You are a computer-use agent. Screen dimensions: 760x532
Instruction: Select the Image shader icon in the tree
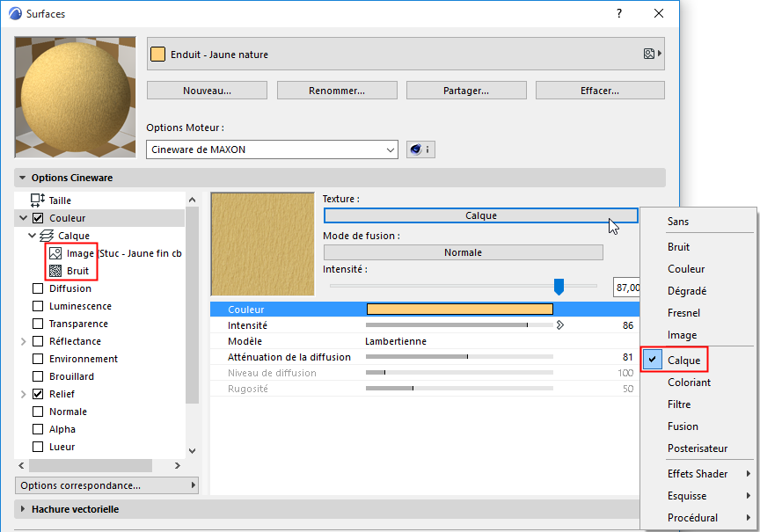point(55,253)
